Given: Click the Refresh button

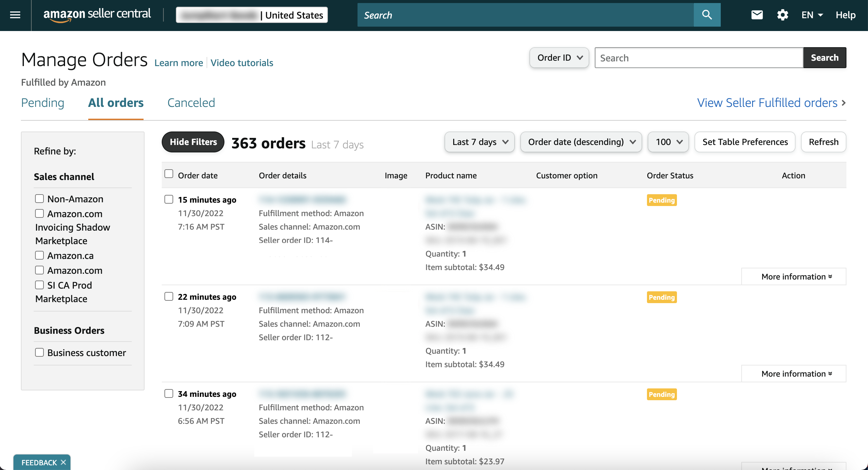Looking at the screenshot, I should pos(824,142).
